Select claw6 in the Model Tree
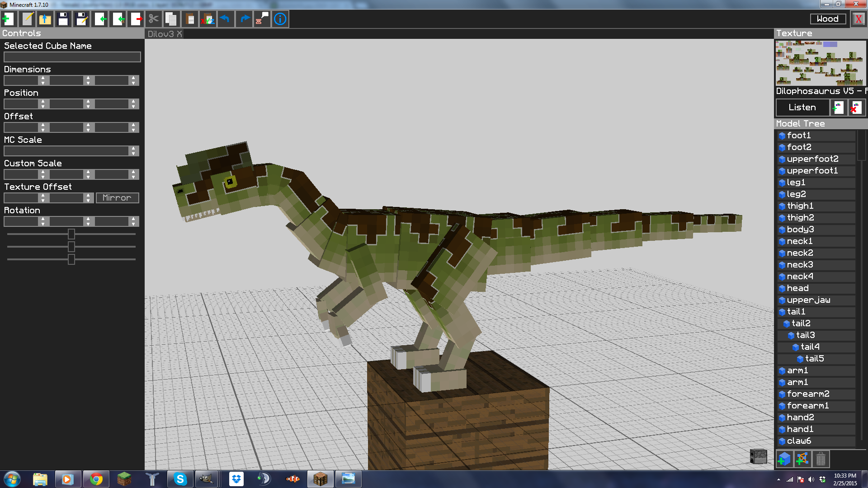Screen dimensions: 868x488 (816, 441)
